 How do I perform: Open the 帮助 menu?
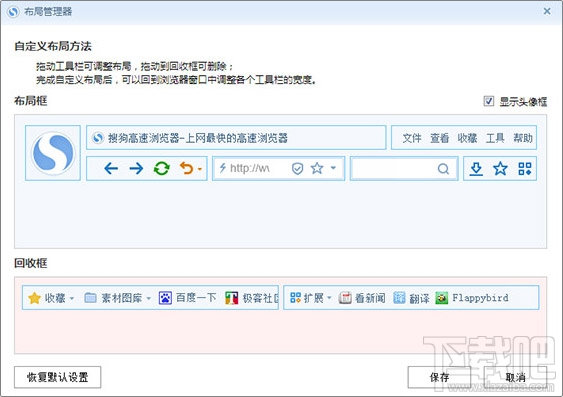coord(523,138)
